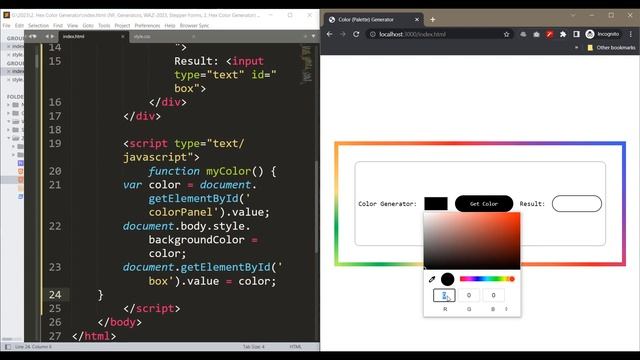The height and width of the screenshot is (360, 640).
Task: Click the address bar URL
Action: point(412,34)
